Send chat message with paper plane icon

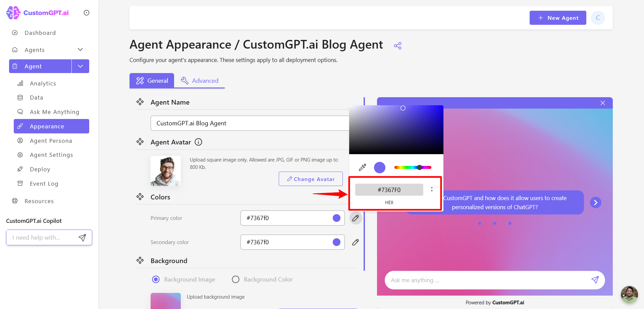(595, 280)
